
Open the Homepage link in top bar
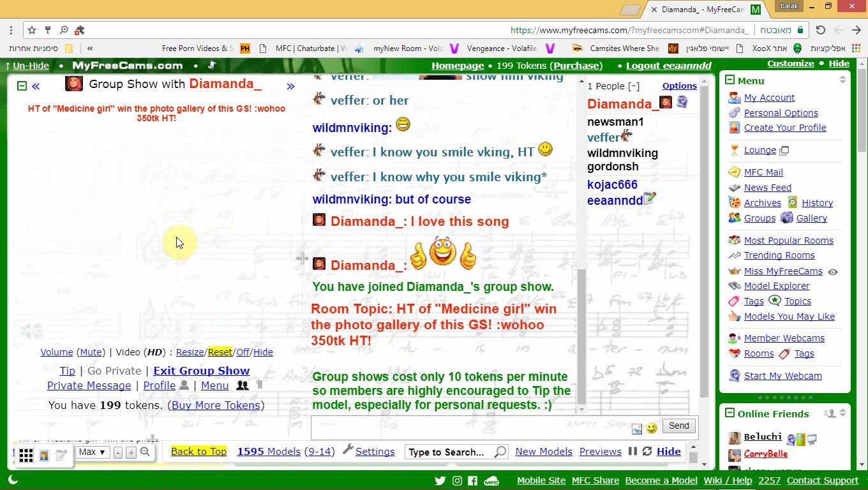(x=457, y=66)
